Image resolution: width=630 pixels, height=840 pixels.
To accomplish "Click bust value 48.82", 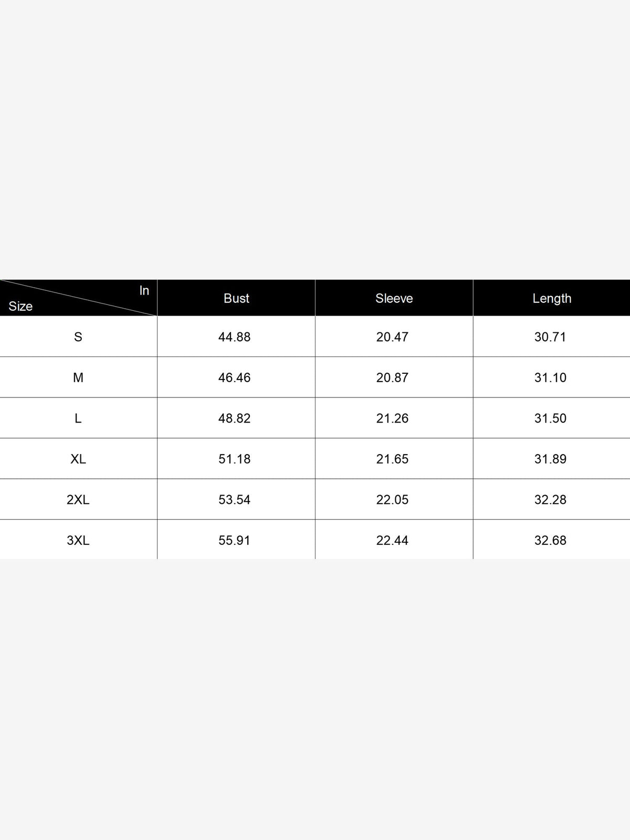I will 235,418.
